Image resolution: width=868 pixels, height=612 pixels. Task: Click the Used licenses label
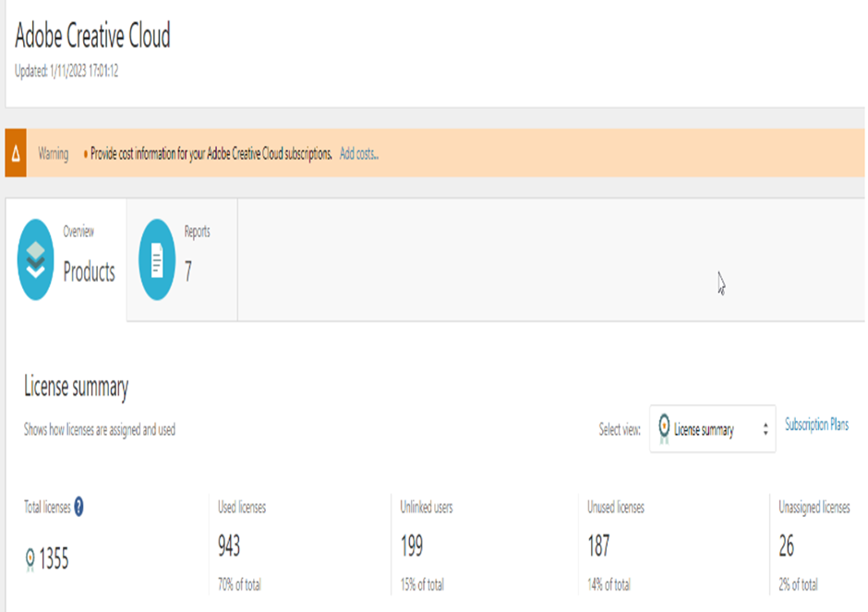(241, 507)
